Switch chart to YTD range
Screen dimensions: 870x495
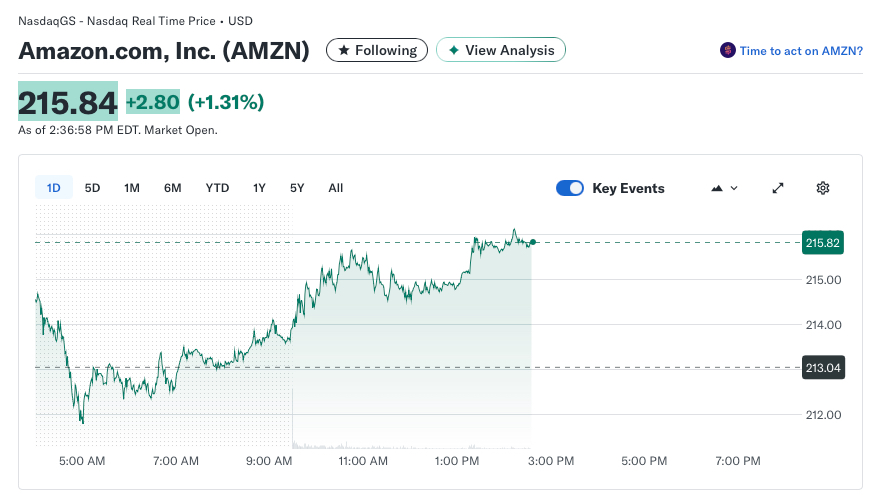[217, 188]
